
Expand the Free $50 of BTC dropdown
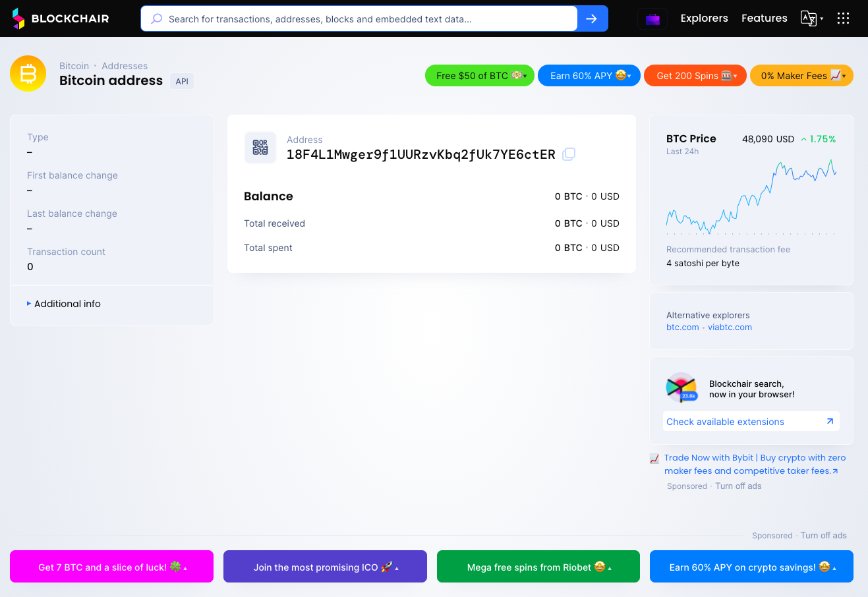point(480,76)
